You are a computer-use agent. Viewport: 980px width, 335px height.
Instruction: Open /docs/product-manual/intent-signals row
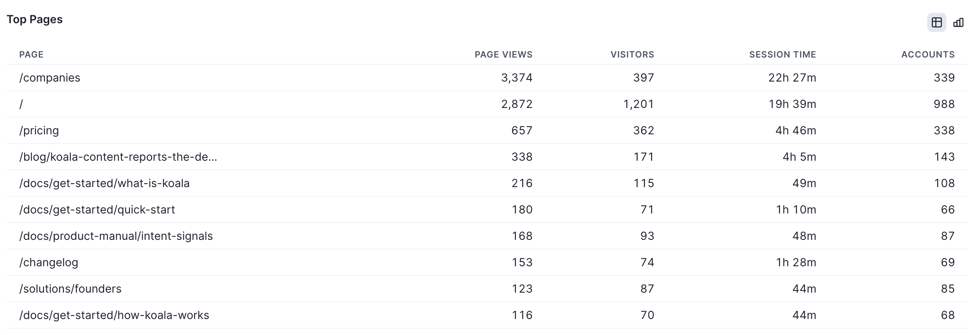coord(487,236)
